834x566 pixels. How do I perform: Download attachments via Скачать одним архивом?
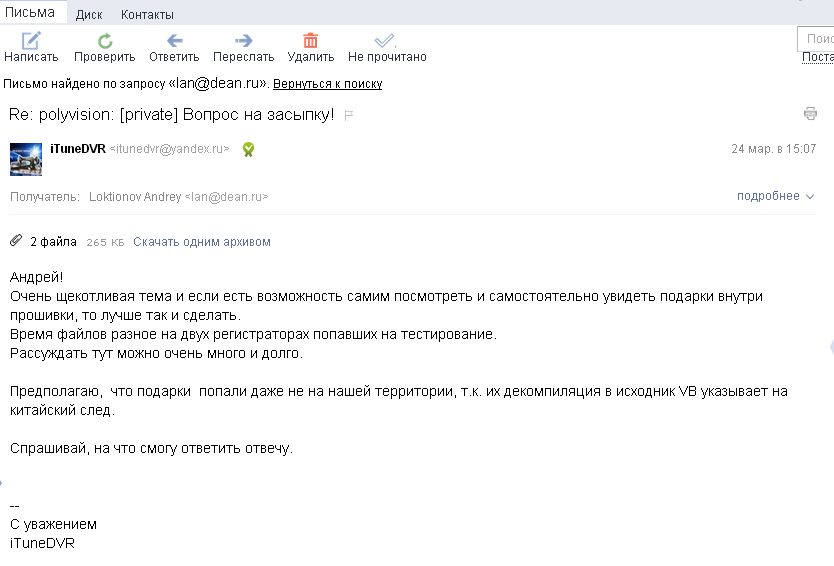(x=202, y=242)
